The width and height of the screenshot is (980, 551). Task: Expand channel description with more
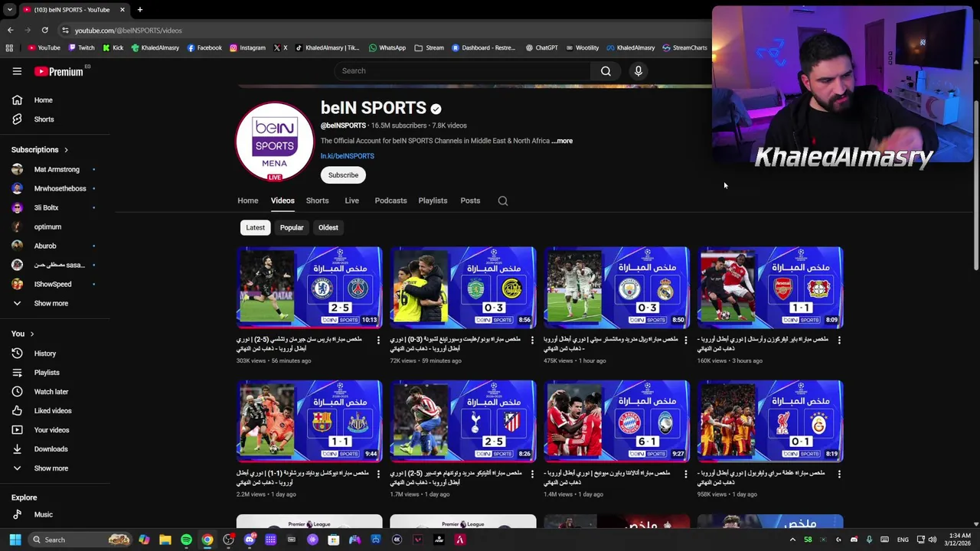coord(563,141)
